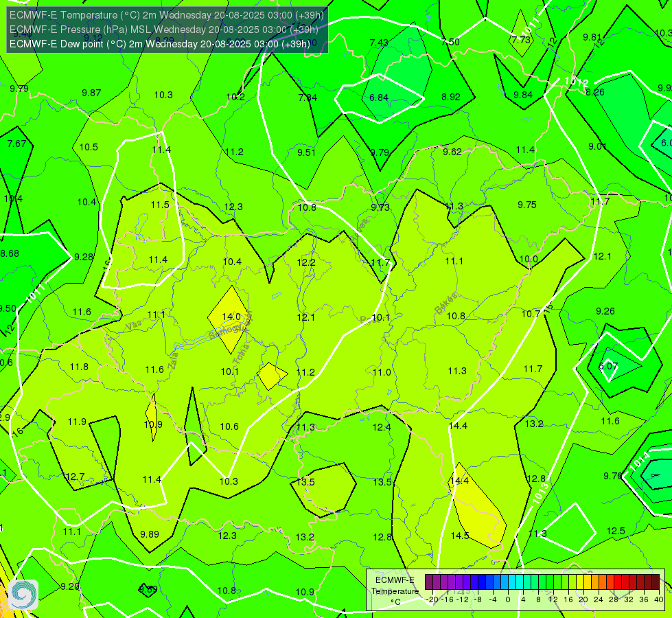
Task: Click the 9.89 value on the map
Action: coord(150,534)
